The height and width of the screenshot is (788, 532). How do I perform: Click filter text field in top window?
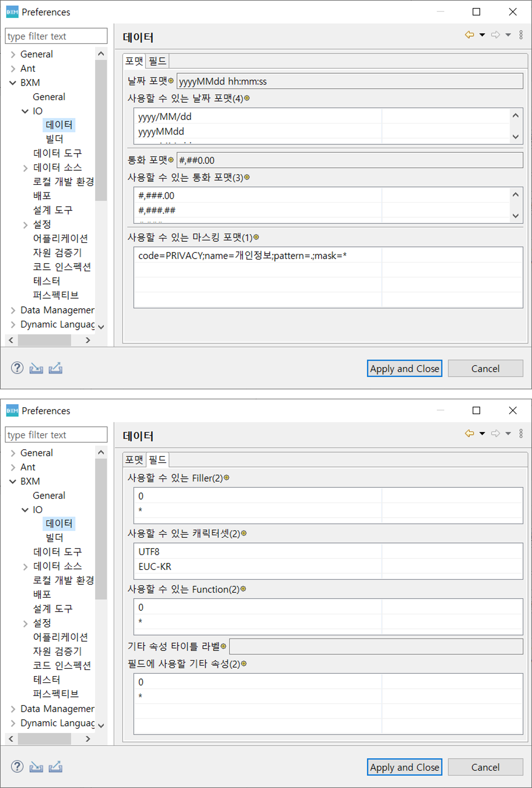point(56,36)
